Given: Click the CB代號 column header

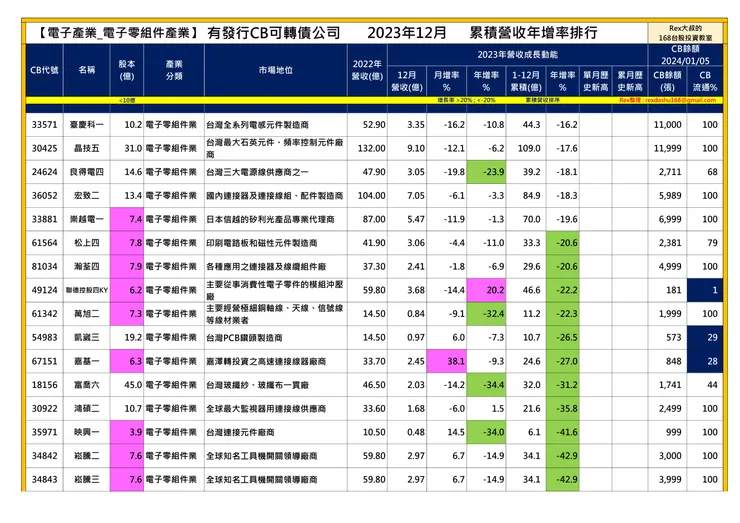Looking at the screenshot, I should [44, 70].
